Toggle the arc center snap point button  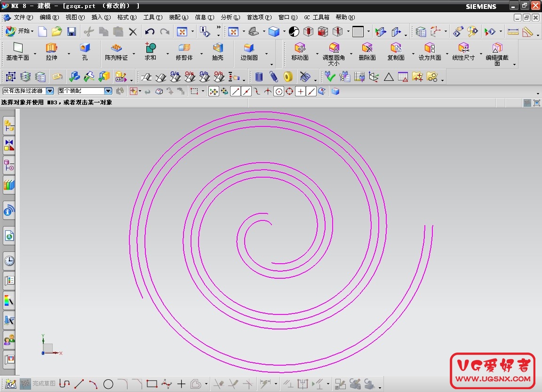(279, 92)
